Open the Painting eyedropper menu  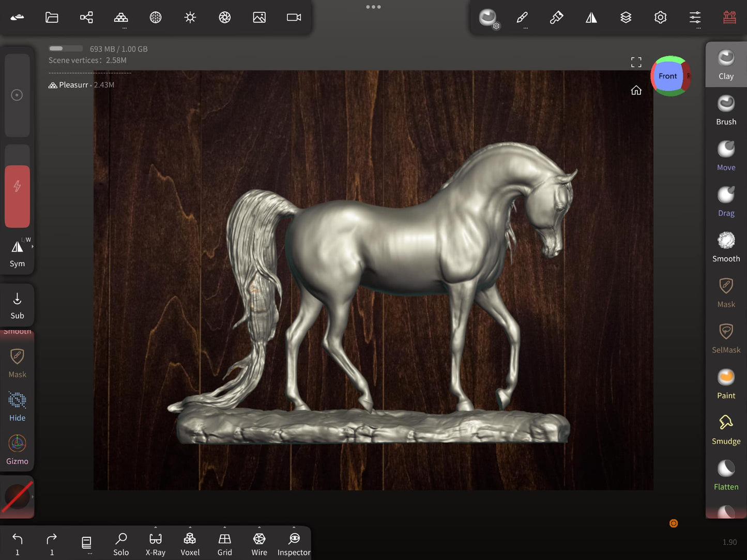pyautogui.click(x=557, y=18)
